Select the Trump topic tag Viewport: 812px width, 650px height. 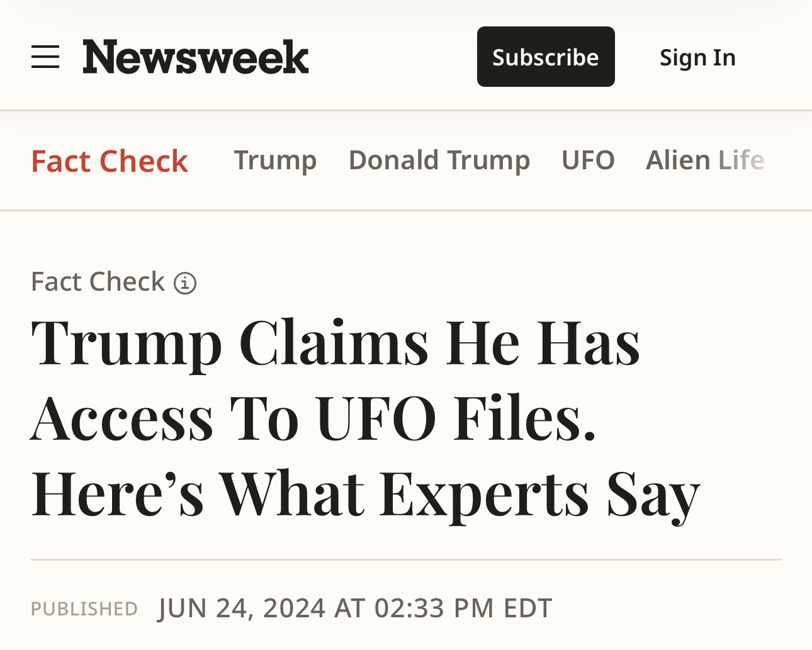point(275,160)
